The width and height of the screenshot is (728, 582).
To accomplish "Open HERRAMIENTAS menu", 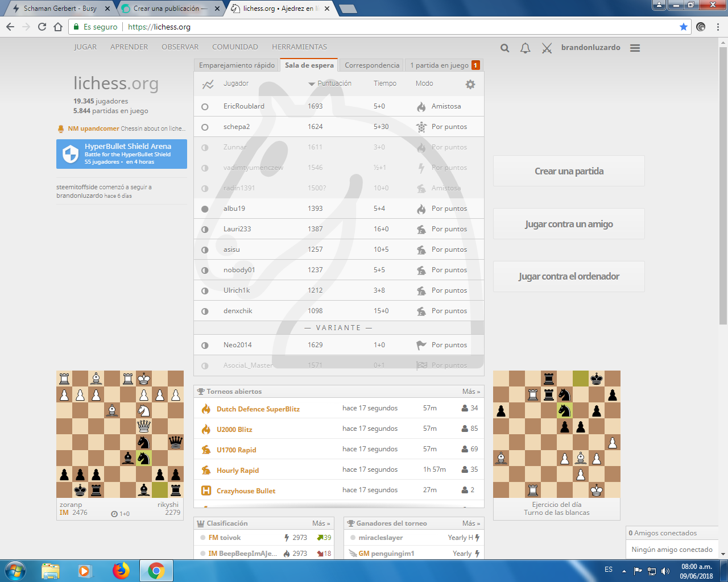I will click(299, 47).
